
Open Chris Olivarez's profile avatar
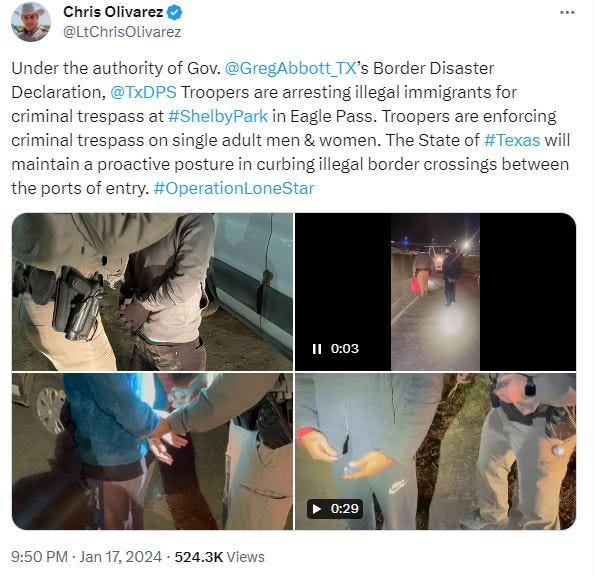pos(31,21)
